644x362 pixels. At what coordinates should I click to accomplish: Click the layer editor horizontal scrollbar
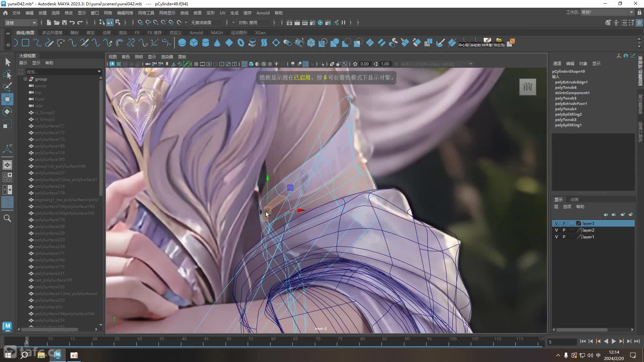582,329
